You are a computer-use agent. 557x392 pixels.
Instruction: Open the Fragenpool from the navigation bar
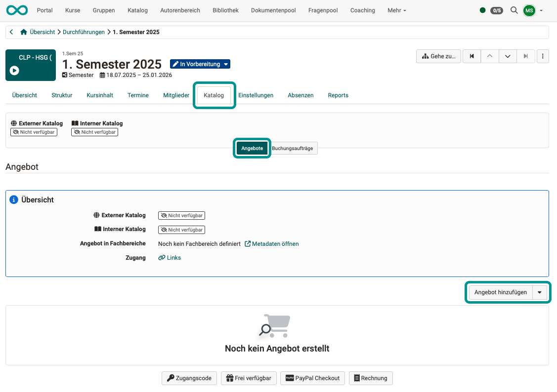tap(323, 10)
